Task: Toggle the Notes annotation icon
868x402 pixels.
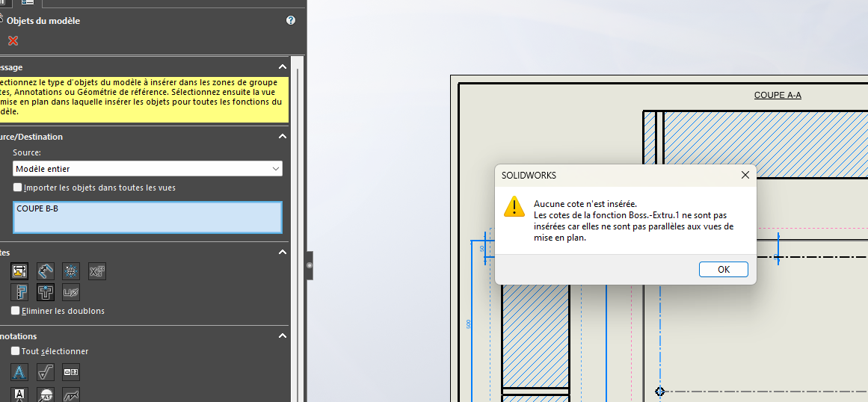Action: tap(19, 371)
